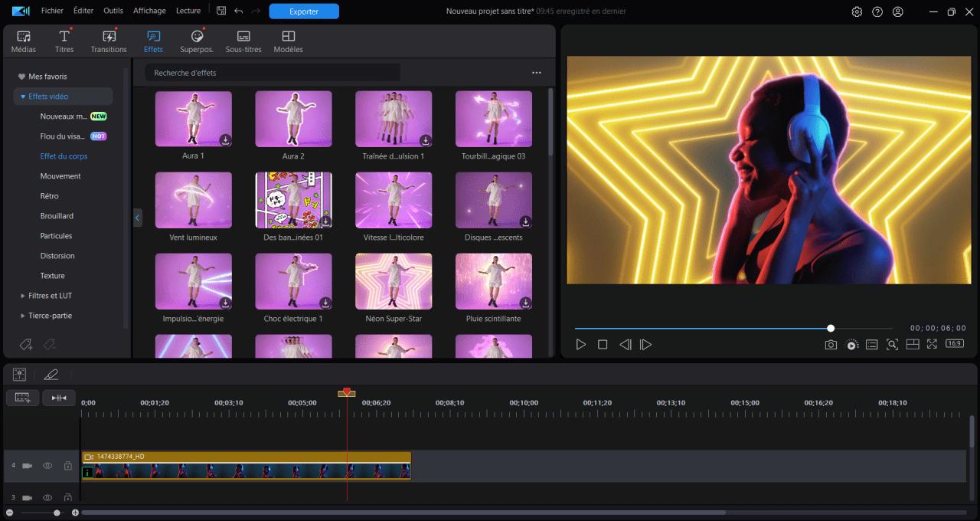980x521 pixels.
Task: Select the Pluie scintillante effect thumbnail
Action: pyautogui.click(x=494, y=281)
